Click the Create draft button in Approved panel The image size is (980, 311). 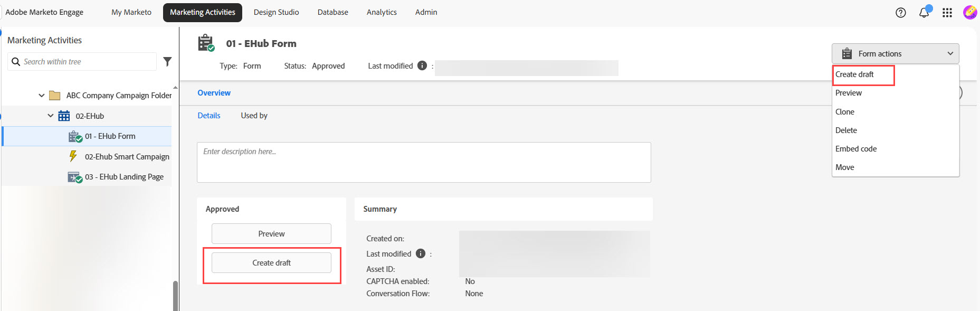271,262
